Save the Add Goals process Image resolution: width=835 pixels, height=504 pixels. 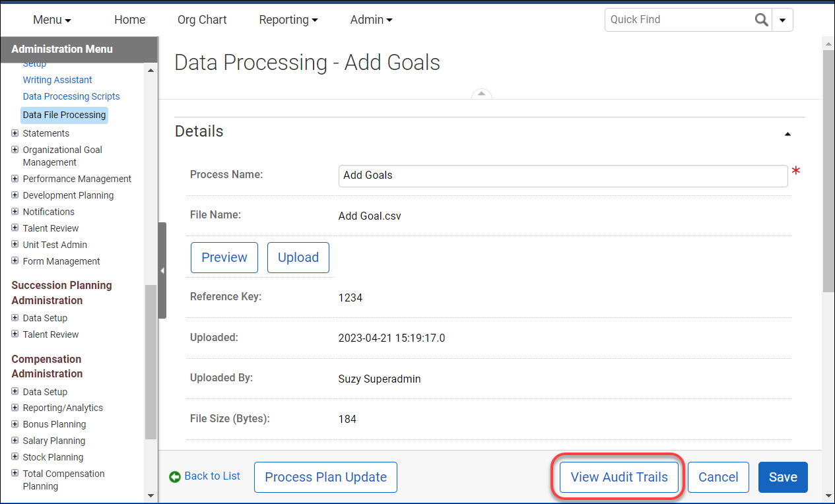782,476
